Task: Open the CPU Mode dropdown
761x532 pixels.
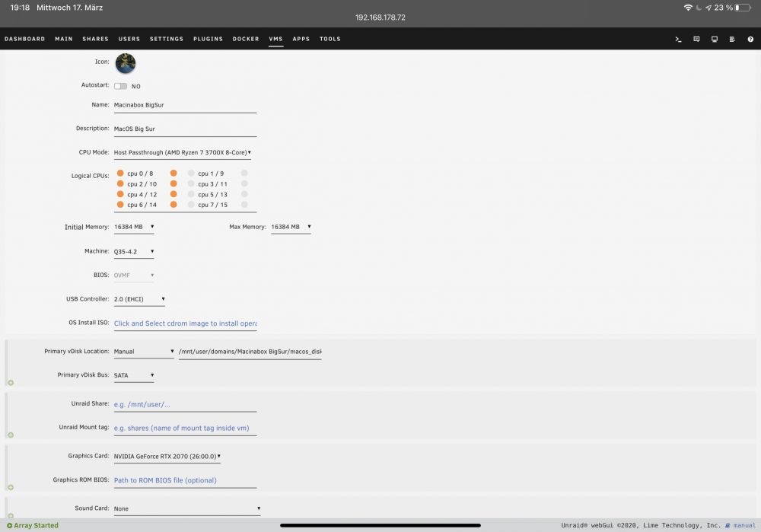Action: coord(183,152)
